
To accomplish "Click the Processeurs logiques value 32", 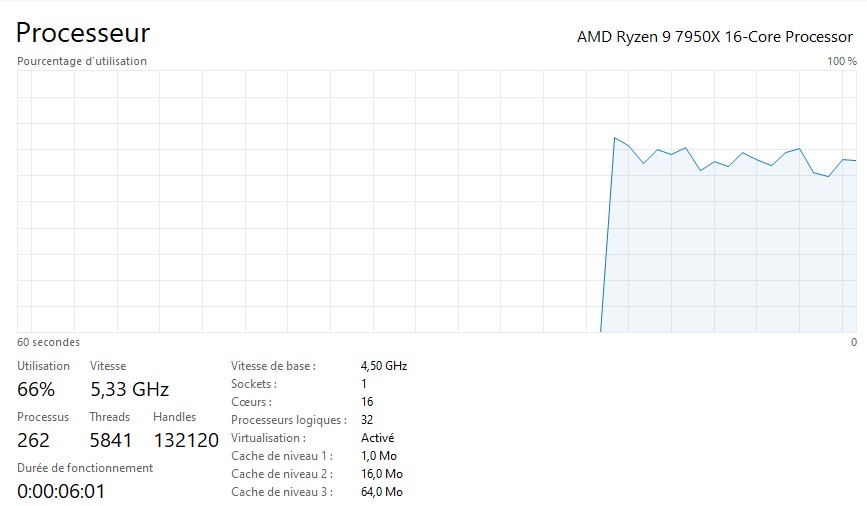I will click(367, 420).
